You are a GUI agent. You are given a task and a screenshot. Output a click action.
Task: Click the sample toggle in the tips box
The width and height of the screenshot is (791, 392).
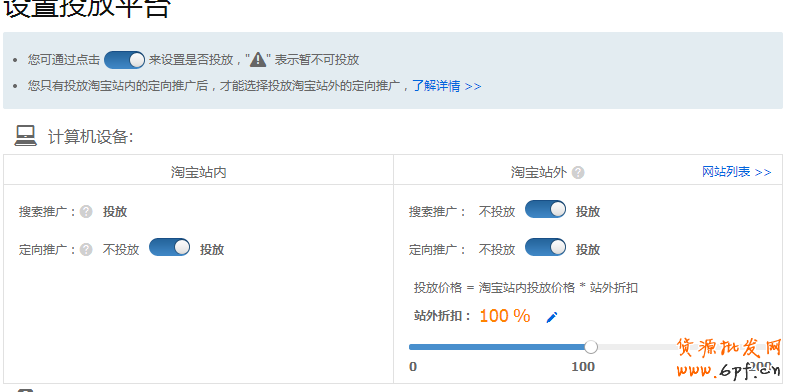[x=124, y=60]
